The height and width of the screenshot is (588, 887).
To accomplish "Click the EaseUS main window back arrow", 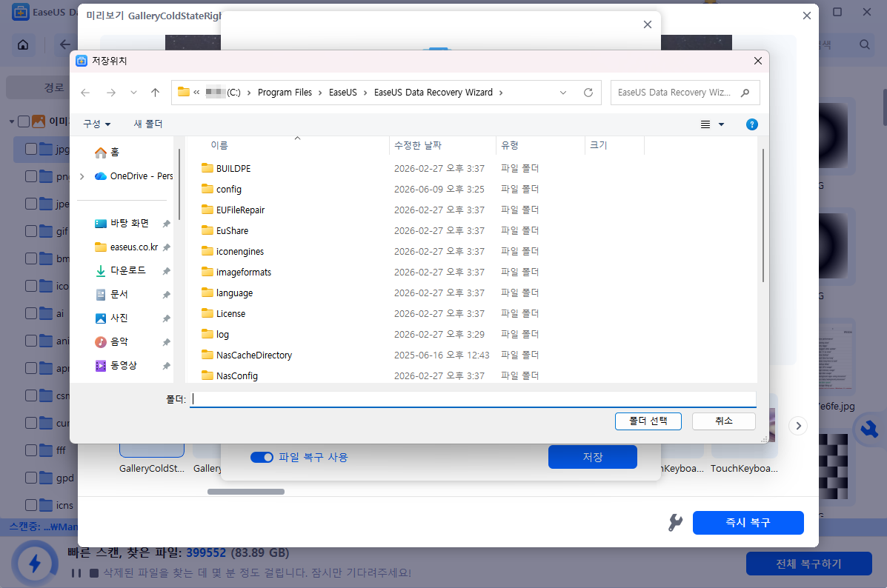I will point(65,44).
